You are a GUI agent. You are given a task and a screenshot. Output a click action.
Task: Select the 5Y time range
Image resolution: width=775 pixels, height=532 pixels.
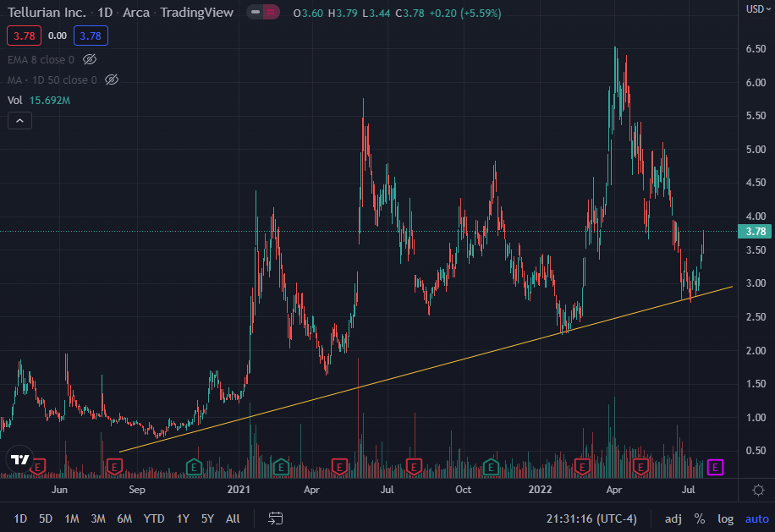tap(207, 518)
